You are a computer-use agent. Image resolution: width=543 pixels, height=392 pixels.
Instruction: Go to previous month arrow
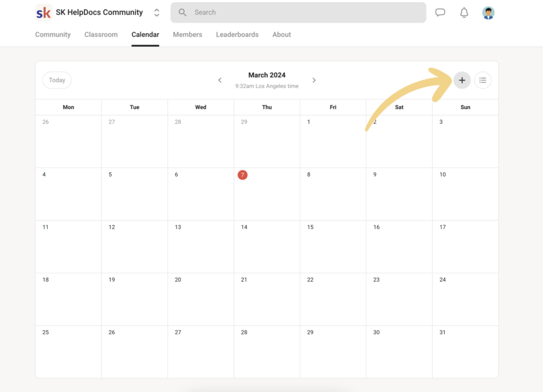coord(220,81)
